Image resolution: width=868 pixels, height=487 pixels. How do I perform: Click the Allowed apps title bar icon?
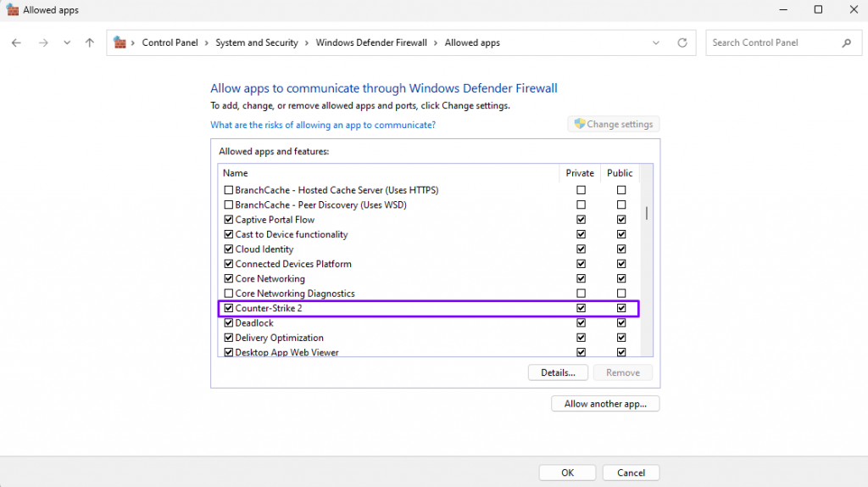pyautogui.click(x=12, y=10)
